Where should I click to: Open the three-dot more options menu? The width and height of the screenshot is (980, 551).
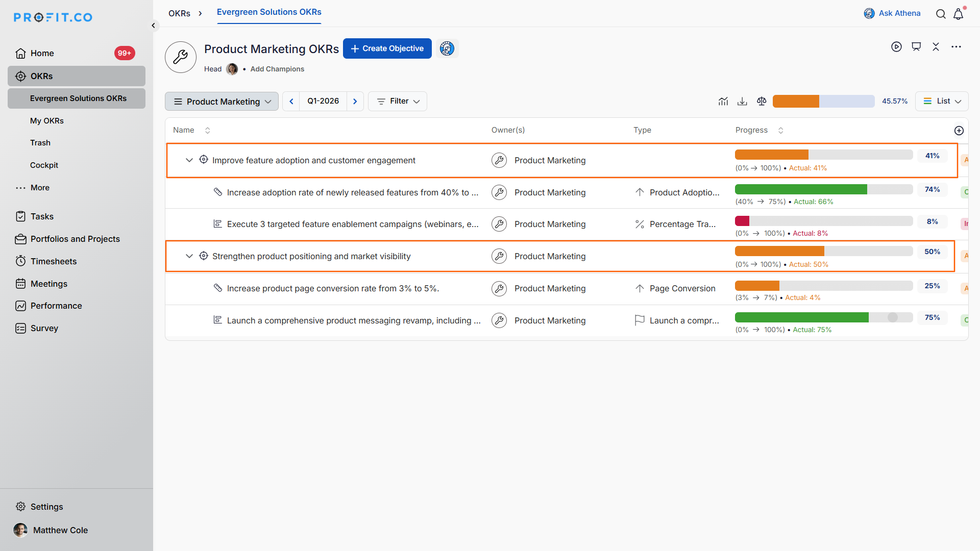[956, 47]
